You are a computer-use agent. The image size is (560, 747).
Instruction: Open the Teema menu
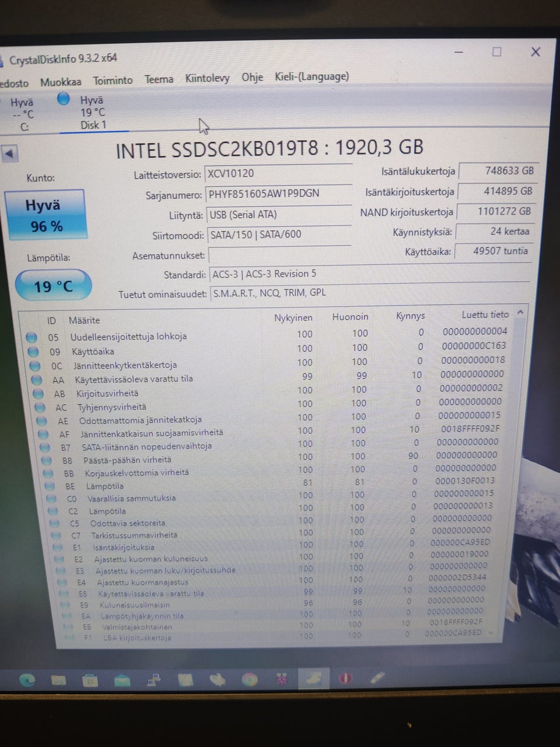(x=159, y=79)
